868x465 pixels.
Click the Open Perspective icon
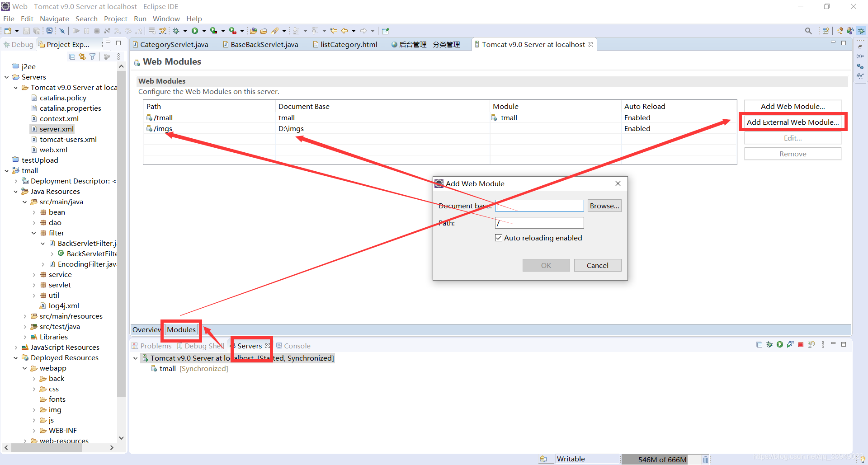click(826, 31)
